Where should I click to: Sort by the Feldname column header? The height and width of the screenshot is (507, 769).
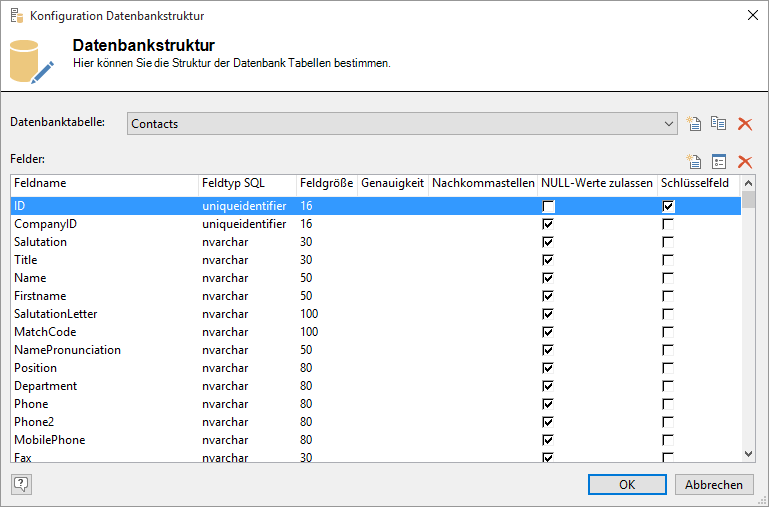(x=104, y=184)
